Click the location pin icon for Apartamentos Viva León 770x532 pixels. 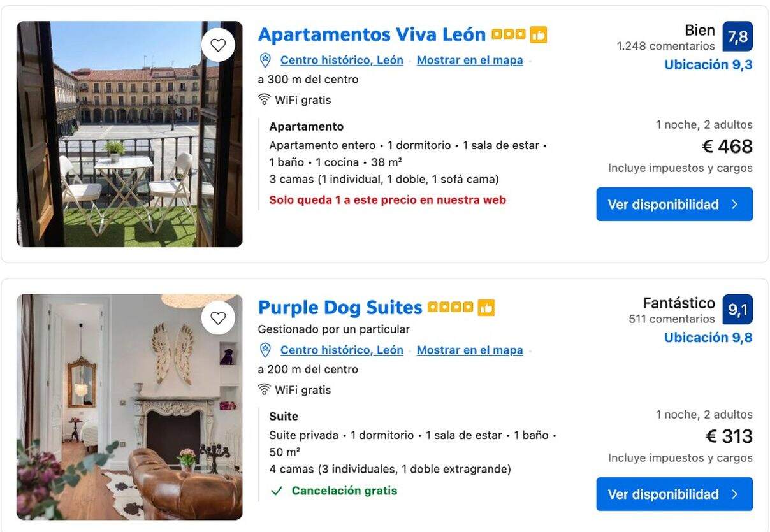pos(265,60)
